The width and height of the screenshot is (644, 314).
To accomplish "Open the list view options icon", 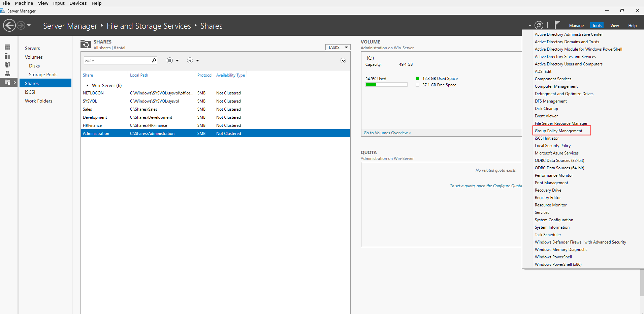I will (x=170, y=60).
